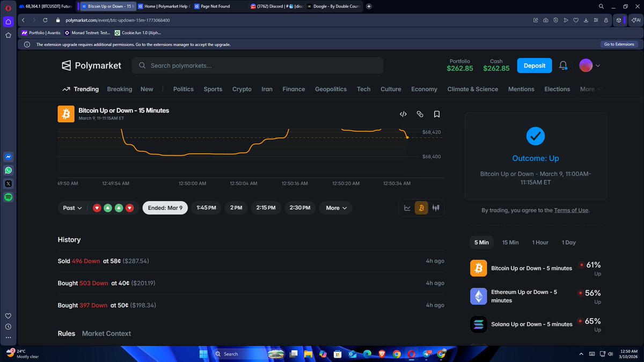Click the Windows Start button
This screenshot has width=644, height=362.
click(x=203, y=354)
